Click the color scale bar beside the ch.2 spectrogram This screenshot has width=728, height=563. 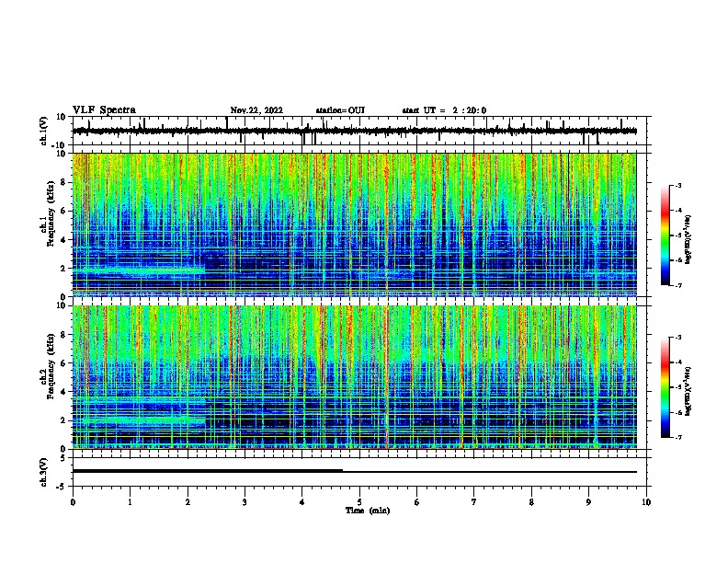(x=665, y=387)
